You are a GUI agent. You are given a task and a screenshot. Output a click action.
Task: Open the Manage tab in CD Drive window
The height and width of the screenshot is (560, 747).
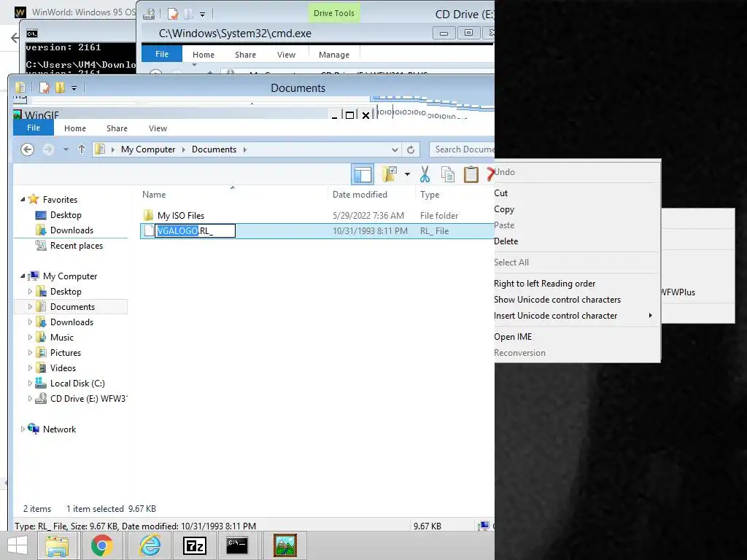pyautogui.click(x=334, y=55)
